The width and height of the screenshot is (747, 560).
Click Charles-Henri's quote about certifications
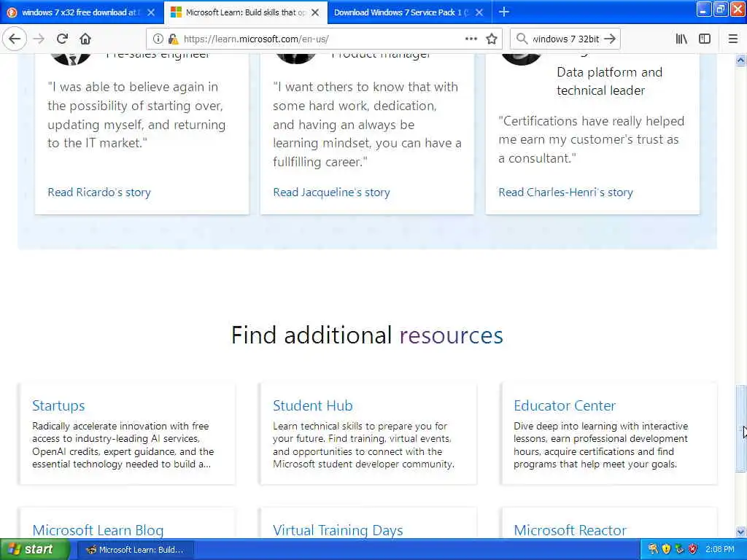pos(591,139)
